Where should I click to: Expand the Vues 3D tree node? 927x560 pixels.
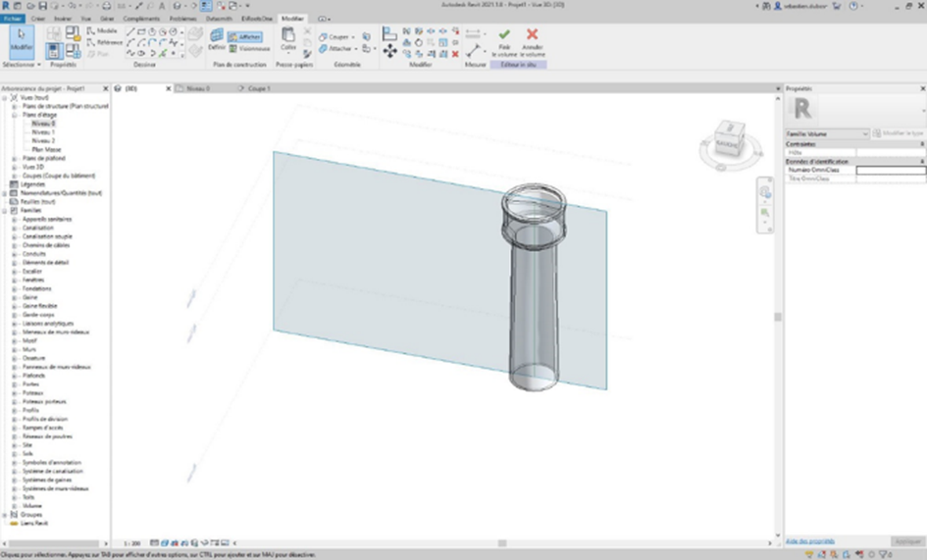coord(15,168)
